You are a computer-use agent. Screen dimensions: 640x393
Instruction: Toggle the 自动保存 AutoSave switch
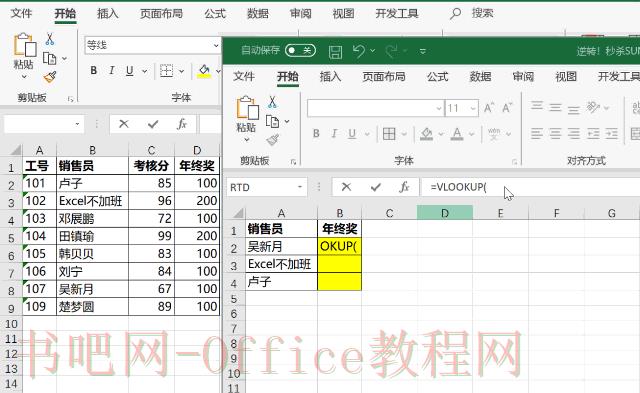(300, 51)
